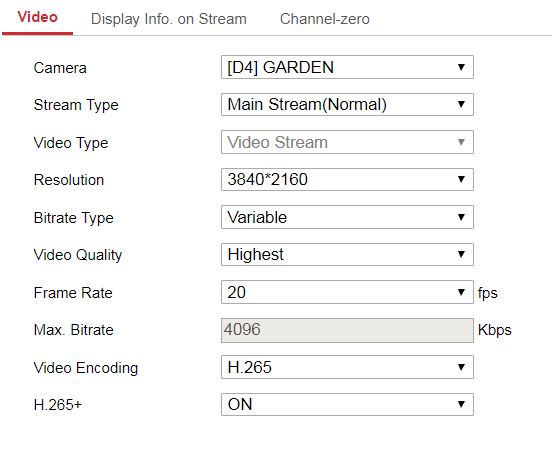This screenshot has width=552, height=454.
Task: Open the Video Quality dropdown showing Highest
Action: pyautogui.click(x=347, y=254)
